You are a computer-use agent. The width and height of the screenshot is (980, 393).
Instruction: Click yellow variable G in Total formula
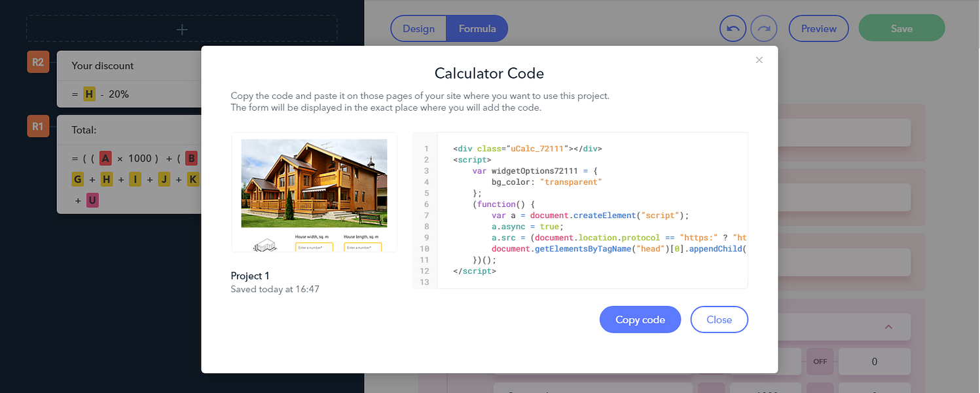coord(78,179)
